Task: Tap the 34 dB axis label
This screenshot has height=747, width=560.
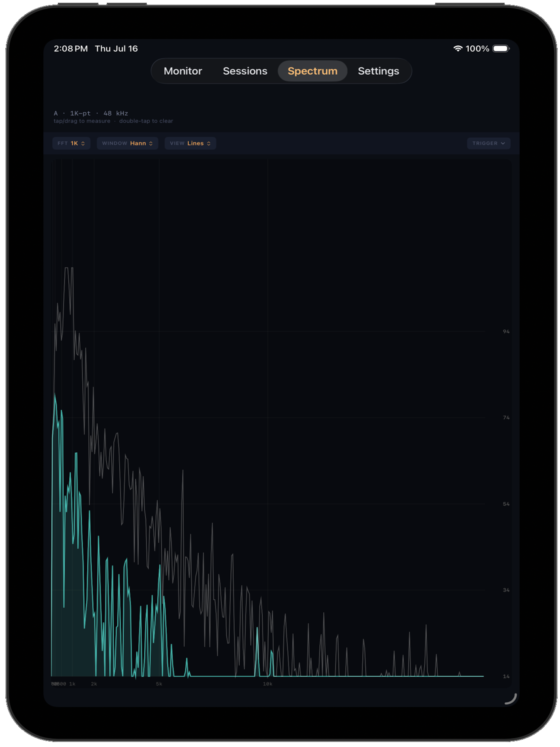Action: point(506,590)
